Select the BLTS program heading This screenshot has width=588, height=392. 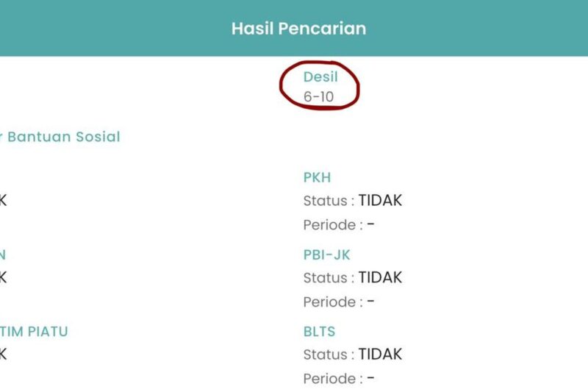319,332
